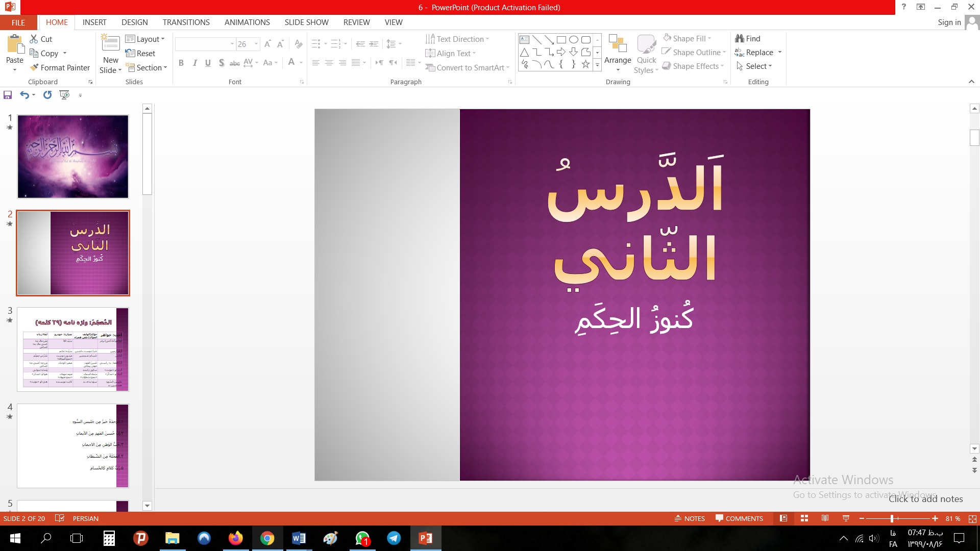Image resolution: width=980 pixels, height=551 pixels.
Task: Toggle Bold formatting button
Action: [x=181, y=63]
